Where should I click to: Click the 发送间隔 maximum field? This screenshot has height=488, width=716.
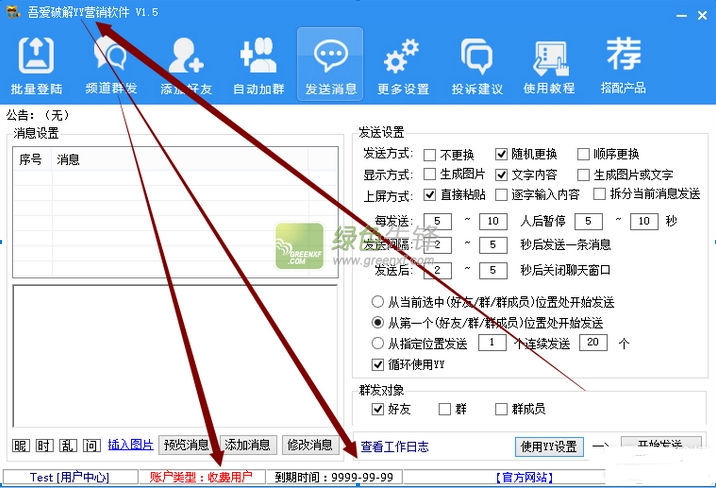coord(493,245)
